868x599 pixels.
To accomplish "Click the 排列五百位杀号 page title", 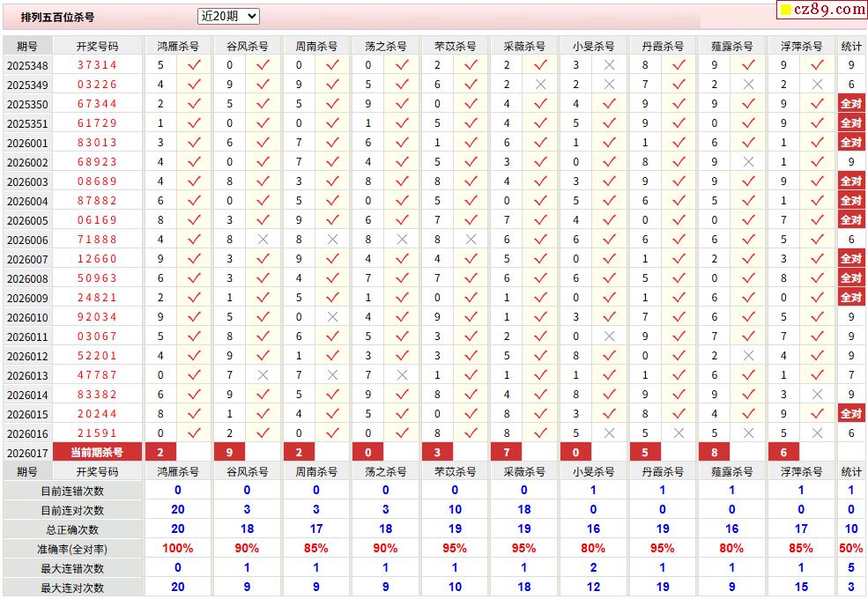I will tap(57, 17).
